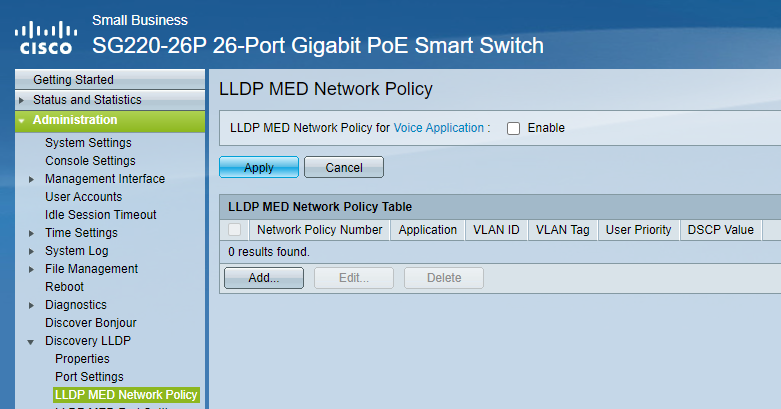Open Discover Bonjour

[x=91, y=322]
